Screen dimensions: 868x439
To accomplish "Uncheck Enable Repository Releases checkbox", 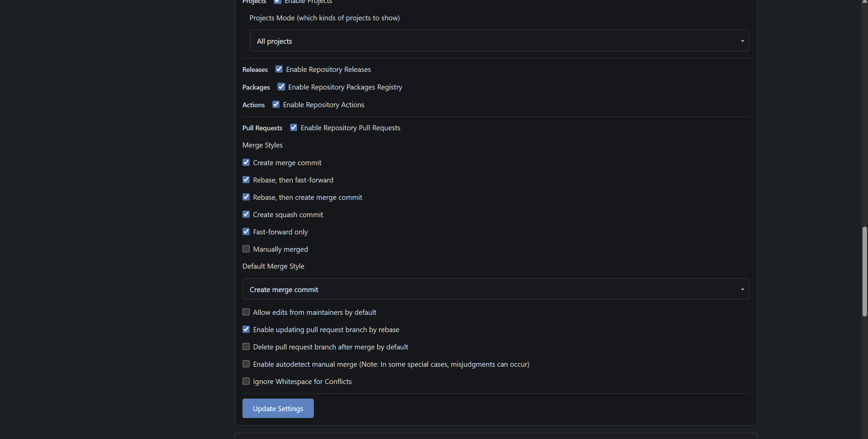I will [x=279, y=69].
